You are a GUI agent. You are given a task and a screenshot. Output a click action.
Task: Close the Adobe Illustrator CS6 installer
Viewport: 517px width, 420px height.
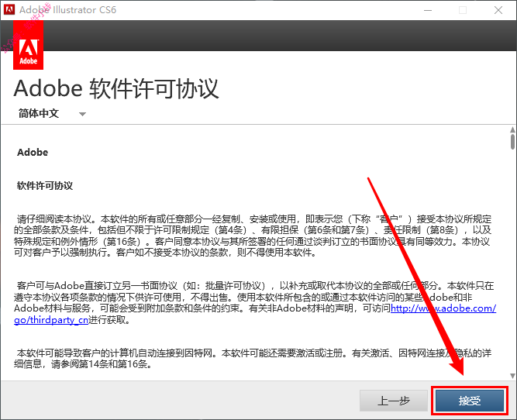(x=498, y=10)
